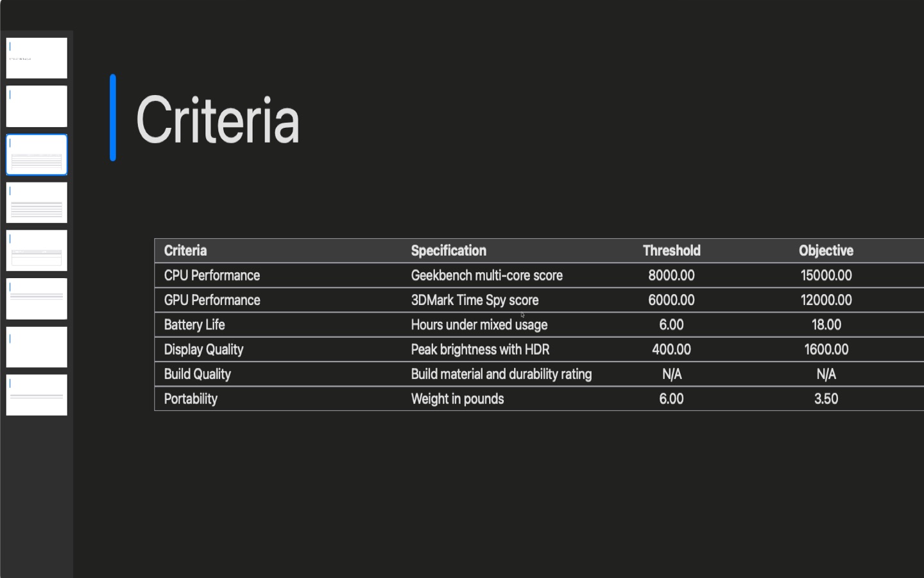Select the fifth slide thumbnail
The image size is (924, 578).
pyautogui.click(x=36, y=250)
